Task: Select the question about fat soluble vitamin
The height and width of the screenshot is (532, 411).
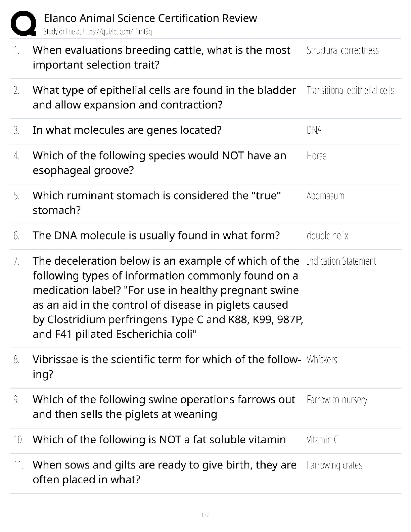Action: 159,440
